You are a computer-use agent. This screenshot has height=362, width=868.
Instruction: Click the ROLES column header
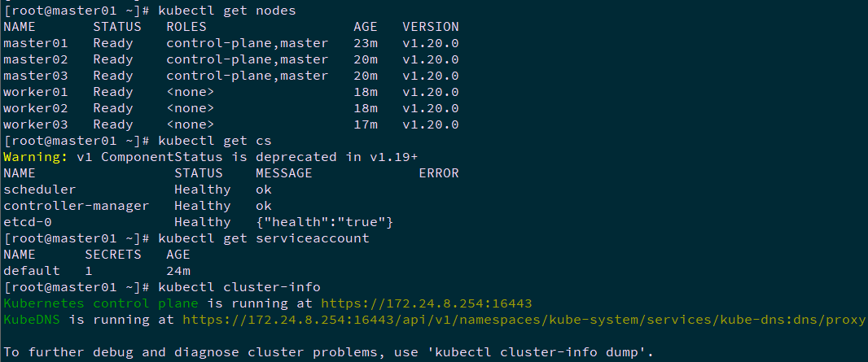point(186,27)
